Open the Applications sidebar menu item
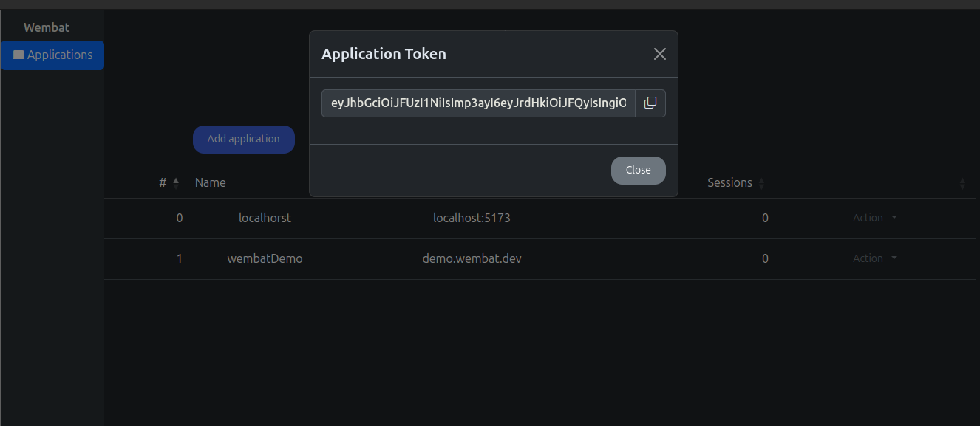 52,55
